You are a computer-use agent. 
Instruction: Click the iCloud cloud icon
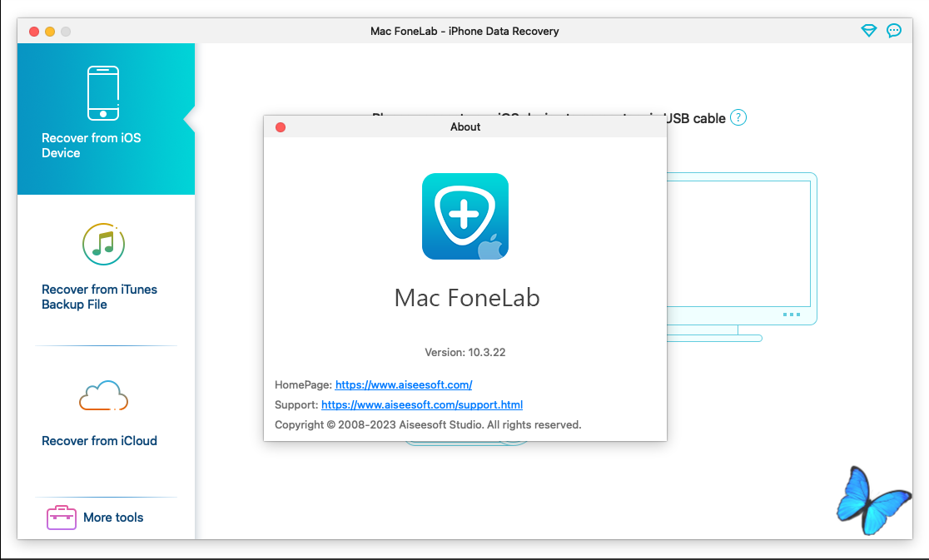click(103, 396)
